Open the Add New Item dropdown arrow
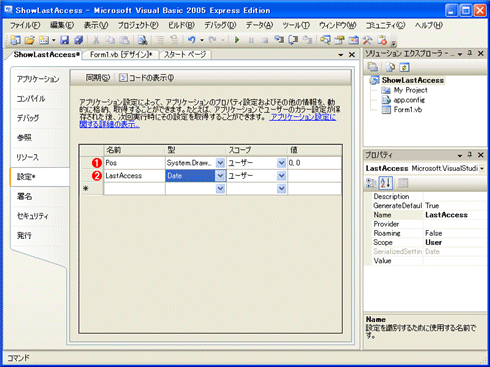Viewport: 490px width, 367px height. pyautogui.click(x=54, y=40)
